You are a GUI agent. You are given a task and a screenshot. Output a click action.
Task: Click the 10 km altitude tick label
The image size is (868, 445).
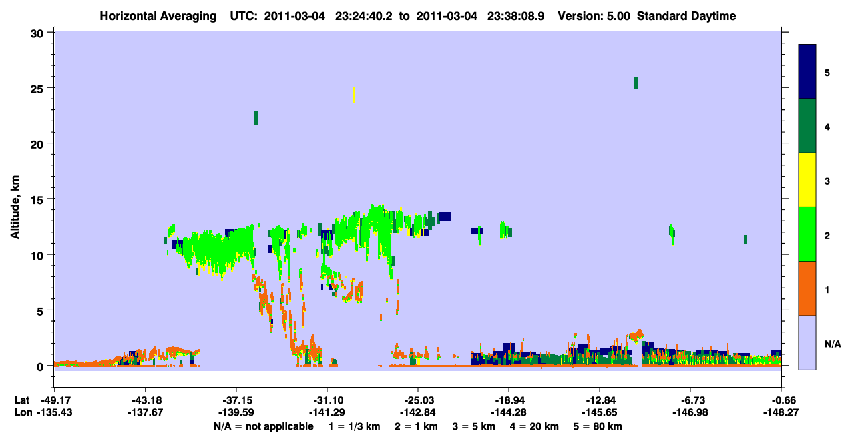point(38,255)
